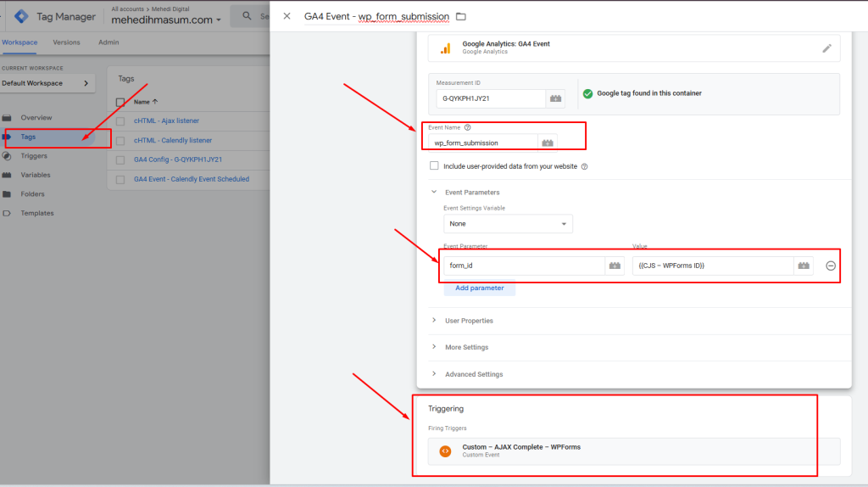Open variable picker for parameter value
The width and height of the screenshot is (868, 487).
pos(804,266)
